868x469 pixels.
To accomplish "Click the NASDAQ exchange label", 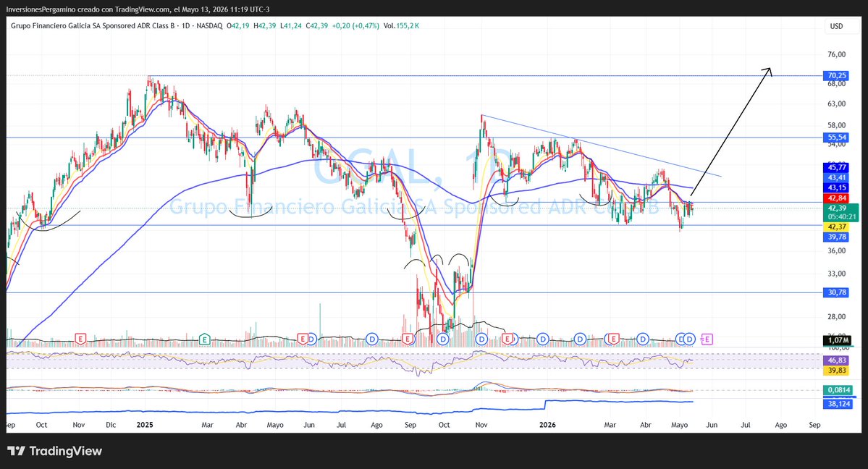I will click(x=209, y=25).
